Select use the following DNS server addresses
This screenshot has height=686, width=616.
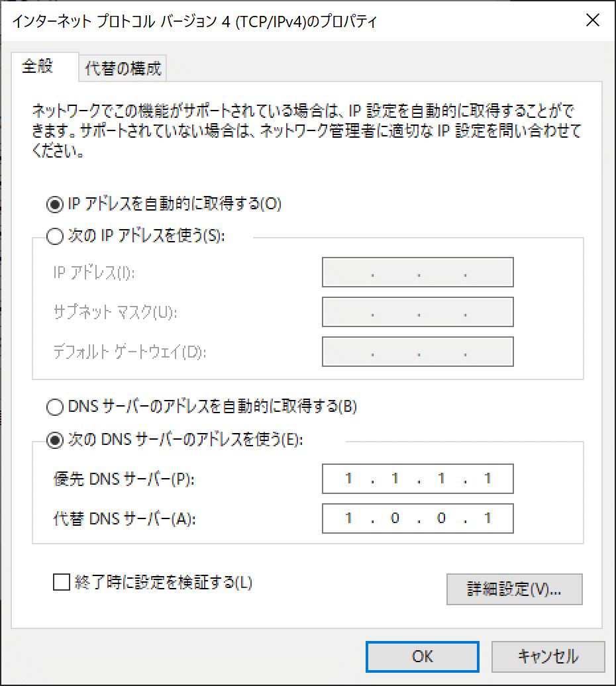[x=54, y=438]
